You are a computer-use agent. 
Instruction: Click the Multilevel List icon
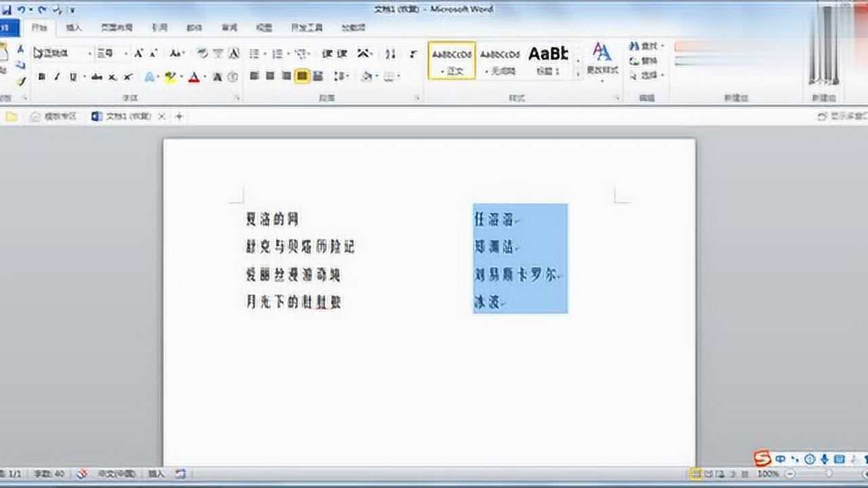point(301,53)
